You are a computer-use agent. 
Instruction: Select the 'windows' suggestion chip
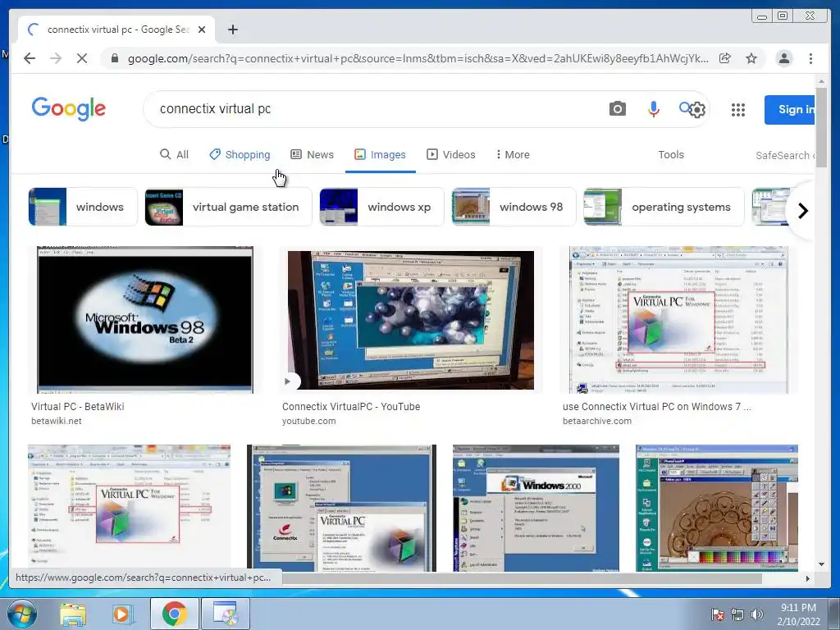(x=83, y=207)
